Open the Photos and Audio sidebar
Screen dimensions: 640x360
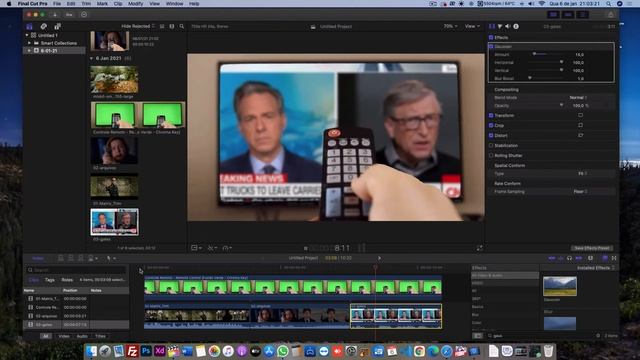coord(44,27)
